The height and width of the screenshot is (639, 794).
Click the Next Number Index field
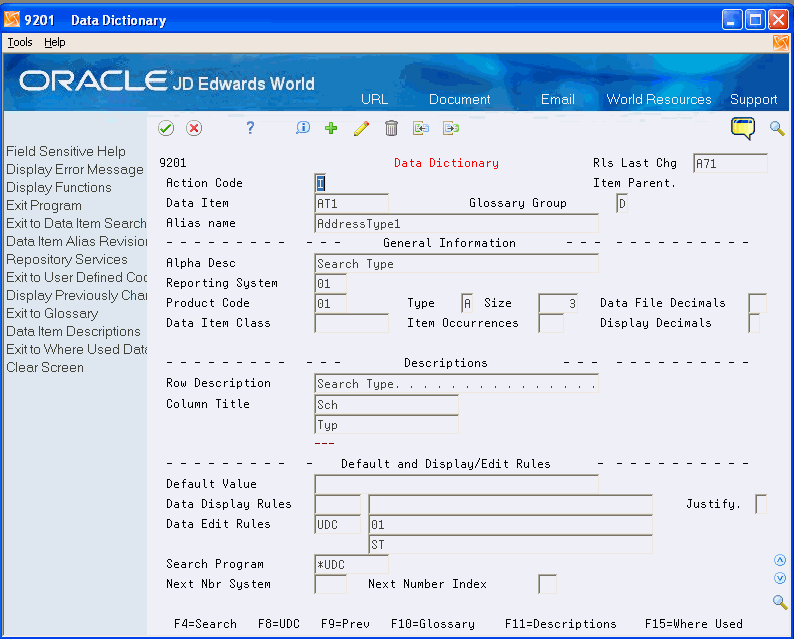(547, 584)
